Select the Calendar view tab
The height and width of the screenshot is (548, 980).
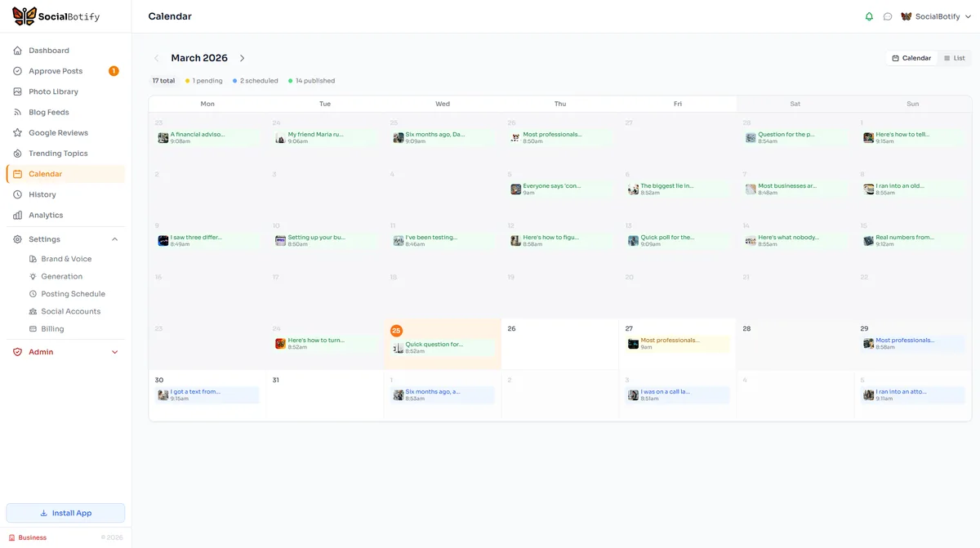pos(911,57)
